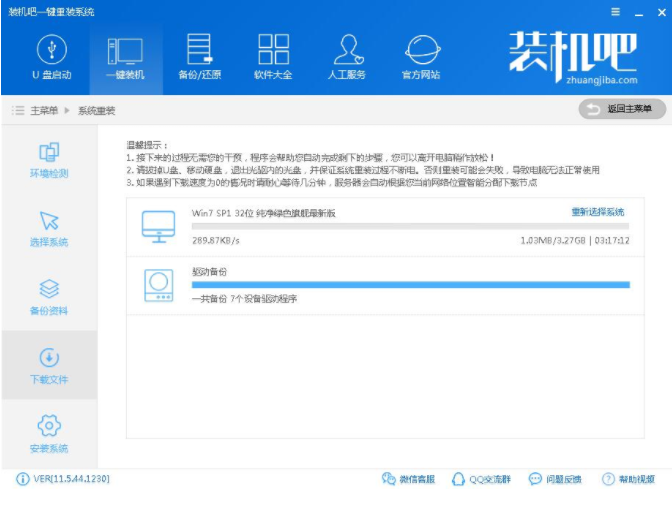Click the 一共备份 7个设备驱动程序 text
672x509 pixels.
click(x=244, y=299)
